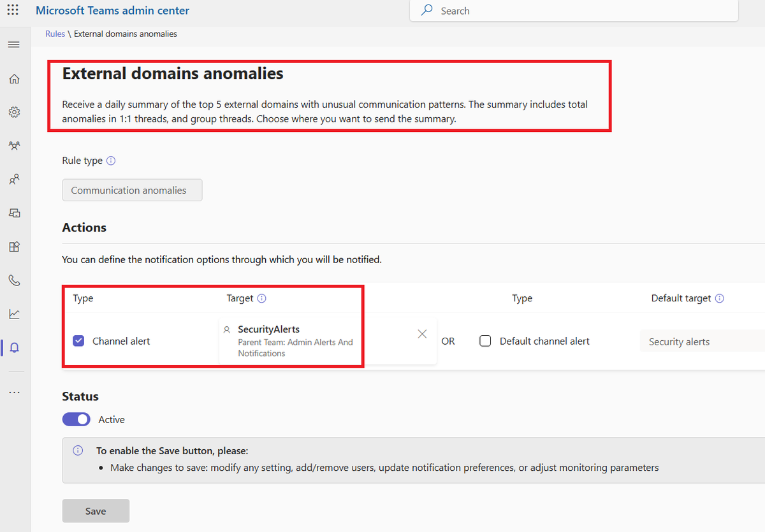Screen dimensions: 765x532
Task: Click the Actions section heading
Action: click(x=84, y=227)
